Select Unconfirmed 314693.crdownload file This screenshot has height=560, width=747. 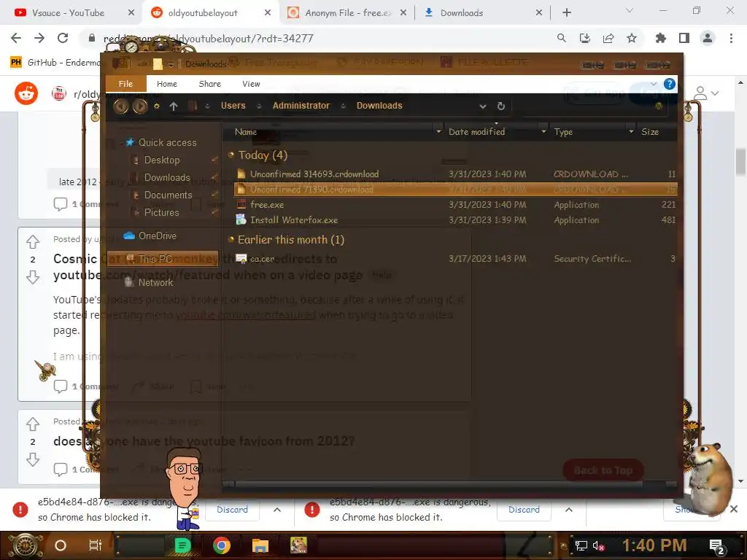(455, 174)
